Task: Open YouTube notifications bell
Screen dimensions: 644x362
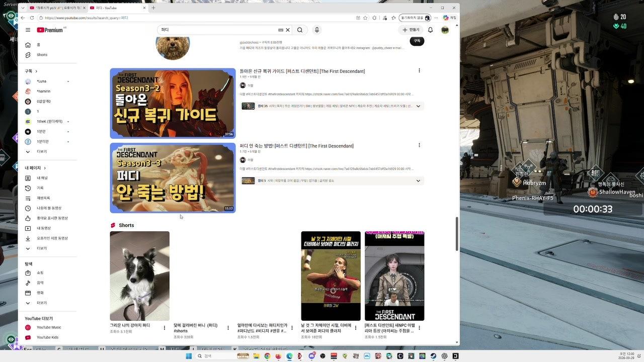Action: [430, 30]
